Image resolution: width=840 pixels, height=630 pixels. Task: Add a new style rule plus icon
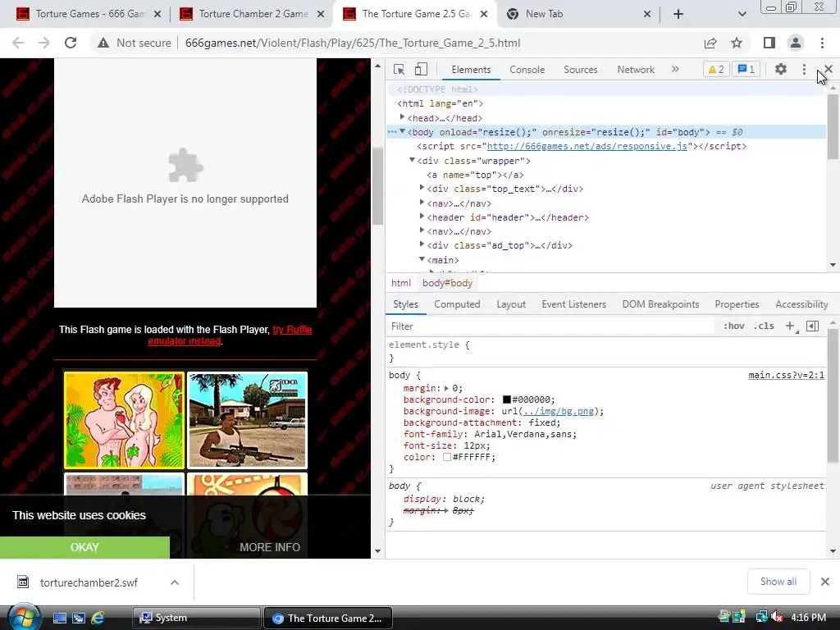790,326
